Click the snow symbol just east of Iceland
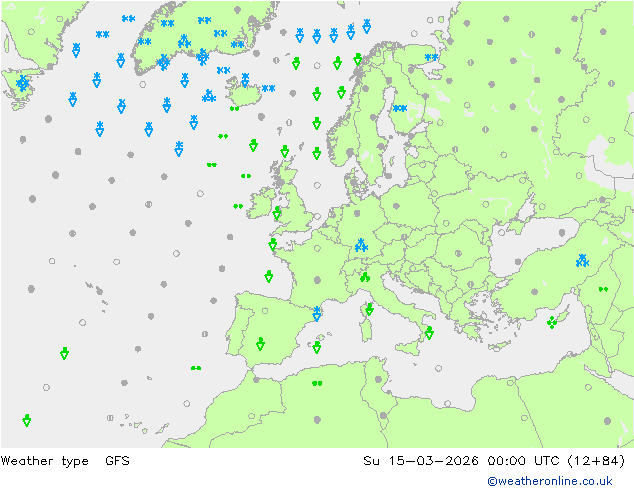 (x=268, y=88)
